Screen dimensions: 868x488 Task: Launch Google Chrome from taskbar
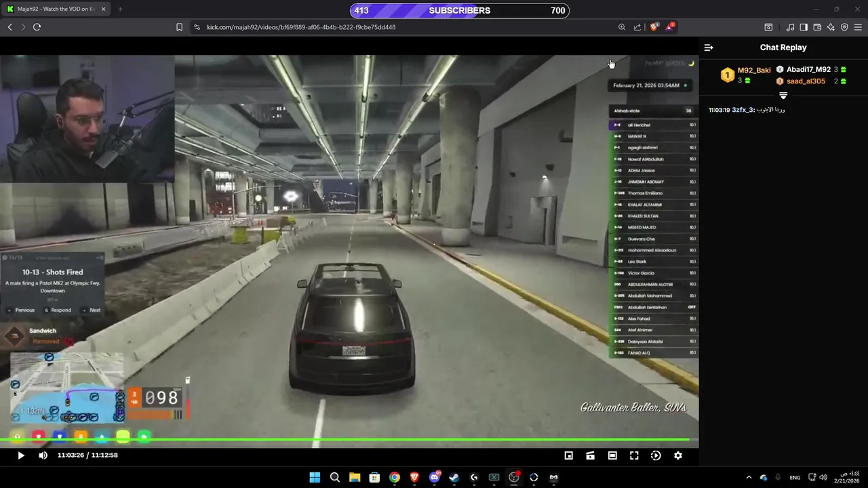tap(395, 477)
